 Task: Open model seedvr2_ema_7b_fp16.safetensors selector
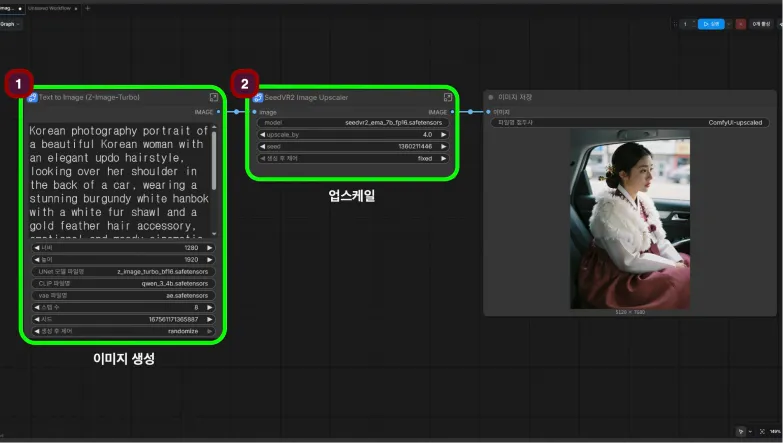click(x=353, y=123)
